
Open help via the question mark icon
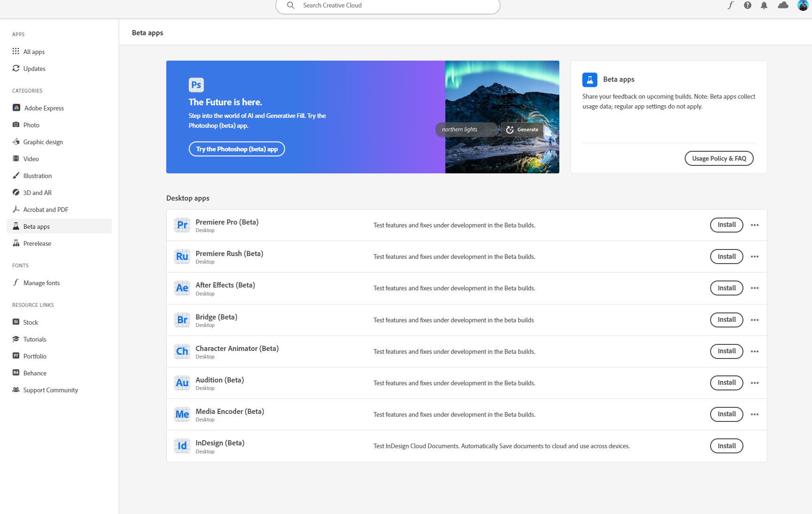pos(747,6)
